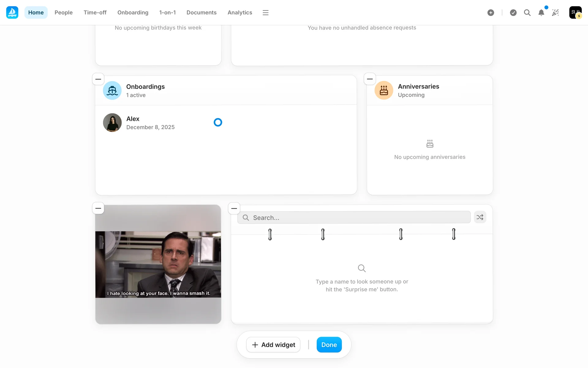Click the Anniversaries cake icon

tap(384, 90)
